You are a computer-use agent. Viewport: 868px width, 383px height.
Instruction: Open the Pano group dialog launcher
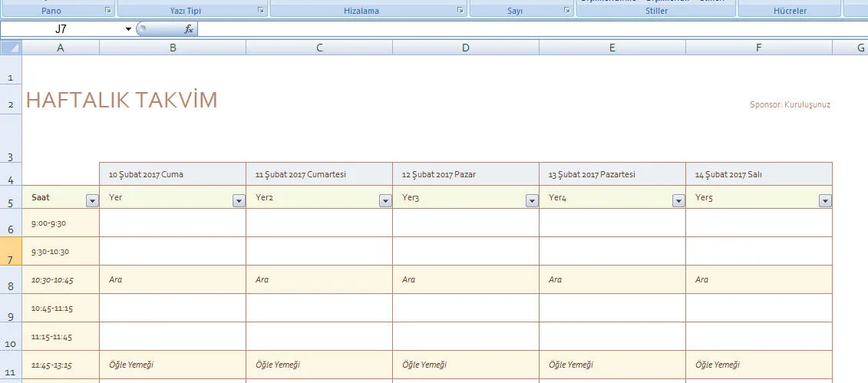pyautogui.click(x=107, y=11)
